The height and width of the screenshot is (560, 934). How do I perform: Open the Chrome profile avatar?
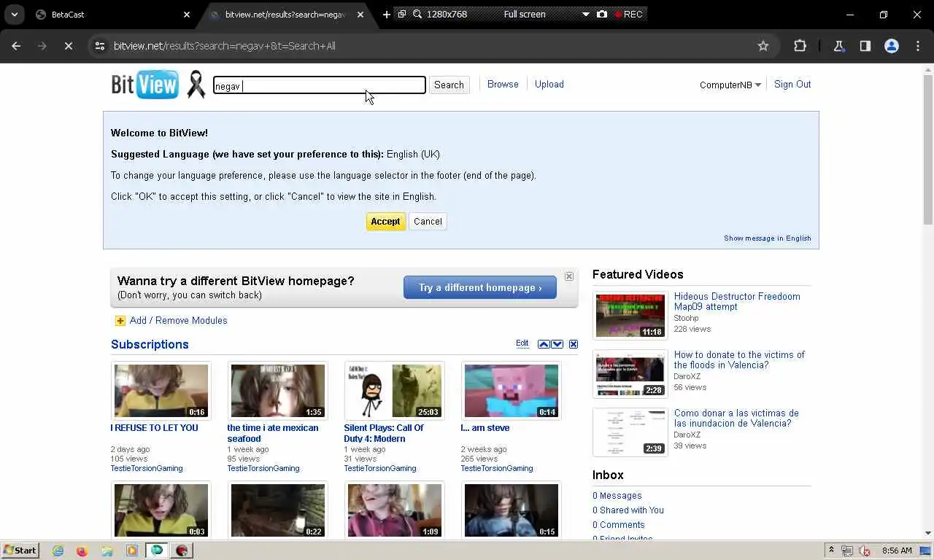click(892, 46)
